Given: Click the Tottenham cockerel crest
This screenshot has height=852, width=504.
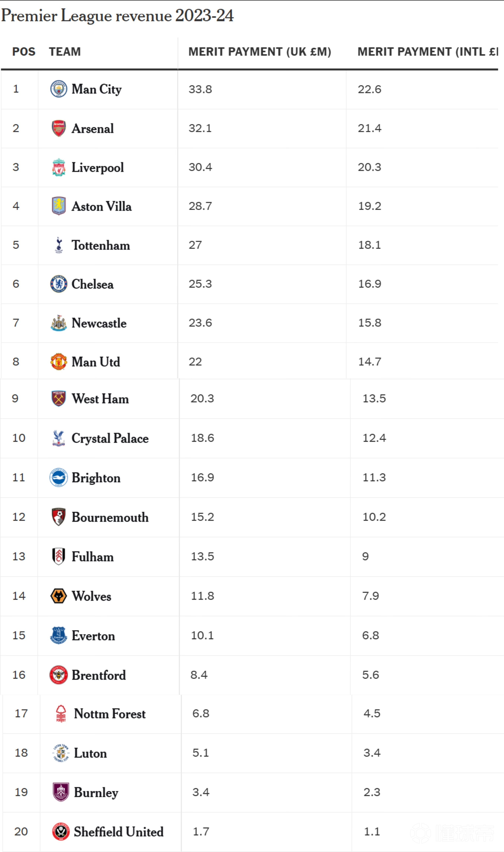Looking at the screenshot, I should coord(59,245).
